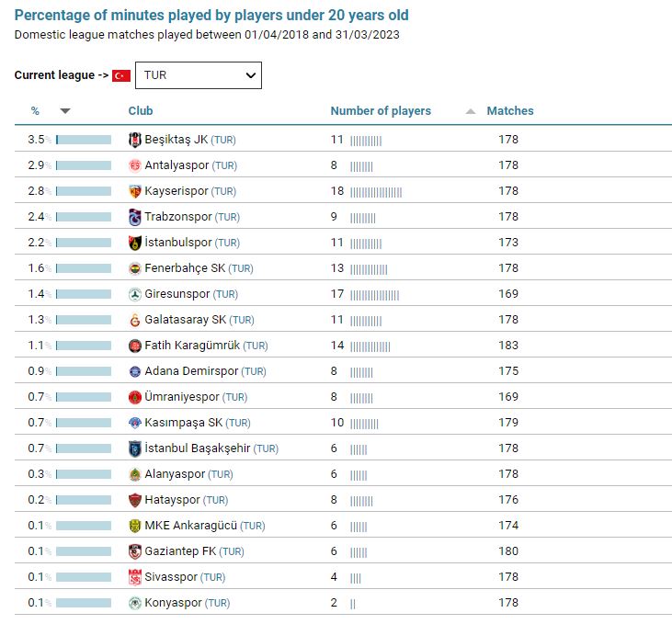Click Kayserispor's player count tick bar
Viewport: 672px width, 624px height.
click(376, 191)
